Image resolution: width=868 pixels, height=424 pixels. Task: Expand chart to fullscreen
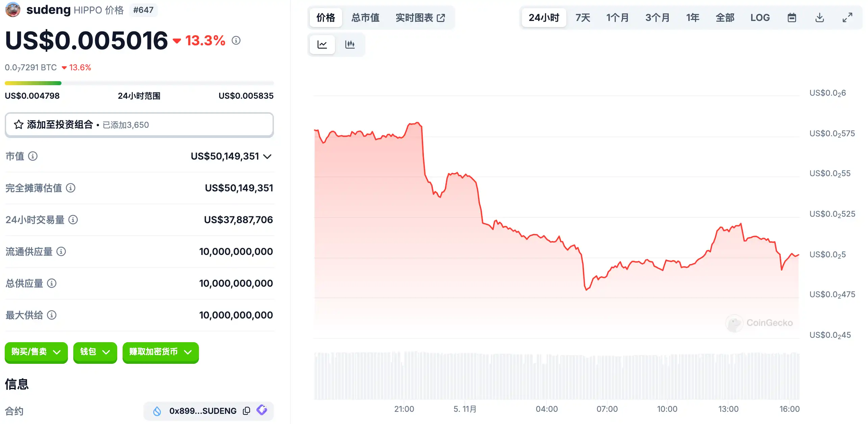pyautogui.click(x=847, y=18)
